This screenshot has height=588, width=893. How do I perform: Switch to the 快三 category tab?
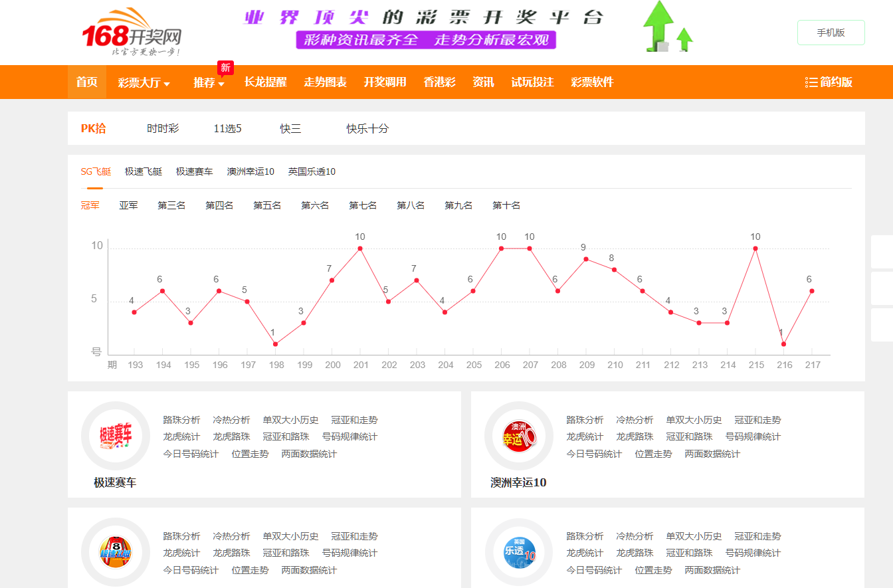click(290, 129)
